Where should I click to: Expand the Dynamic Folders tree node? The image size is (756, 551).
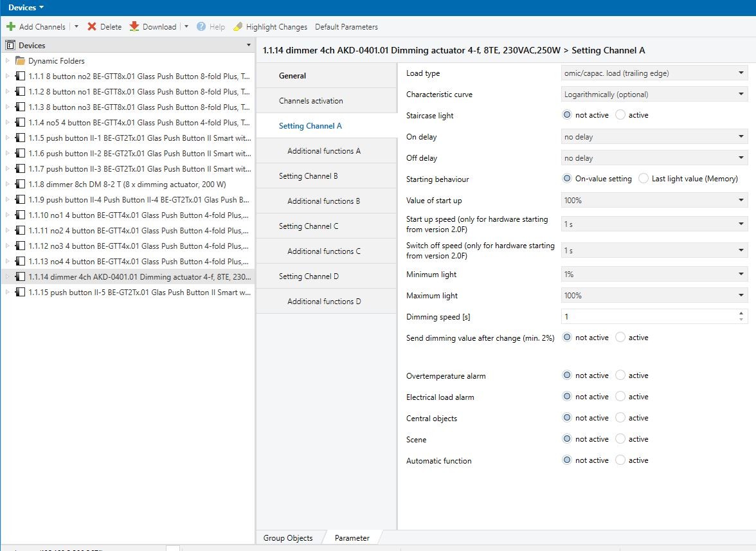[7, 61]
